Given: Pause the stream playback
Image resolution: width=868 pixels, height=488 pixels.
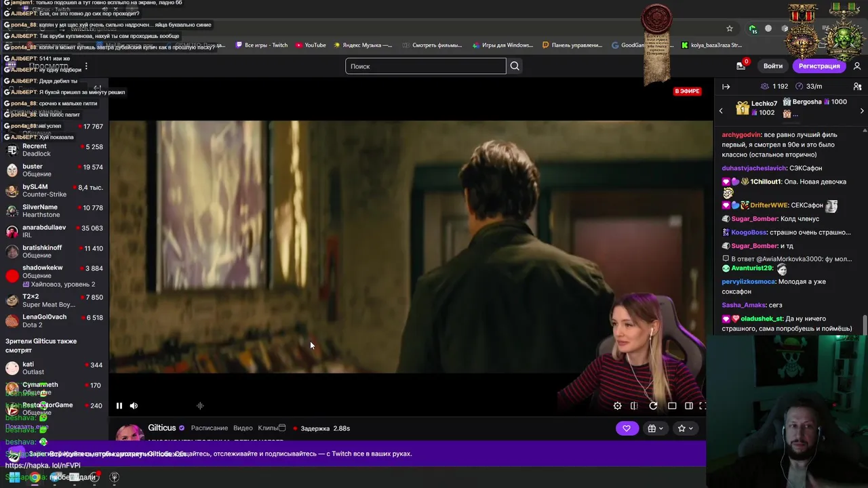Looking at the screenshot, I should point(119,406).
